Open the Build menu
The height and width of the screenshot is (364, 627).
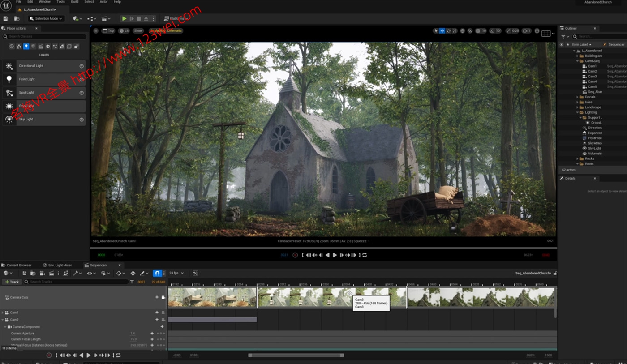[x=75, y=2]
